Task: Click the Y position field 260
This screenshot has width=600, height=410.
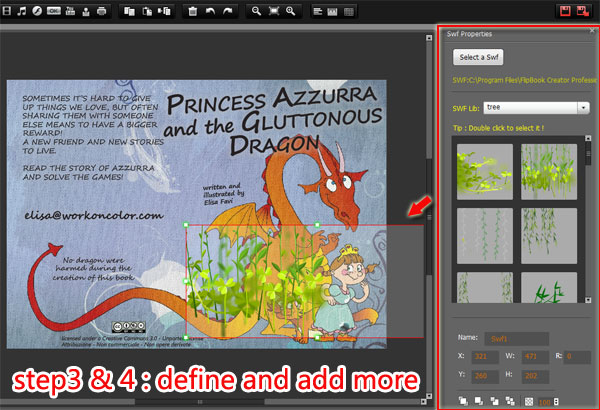Action: coord(485,376)
